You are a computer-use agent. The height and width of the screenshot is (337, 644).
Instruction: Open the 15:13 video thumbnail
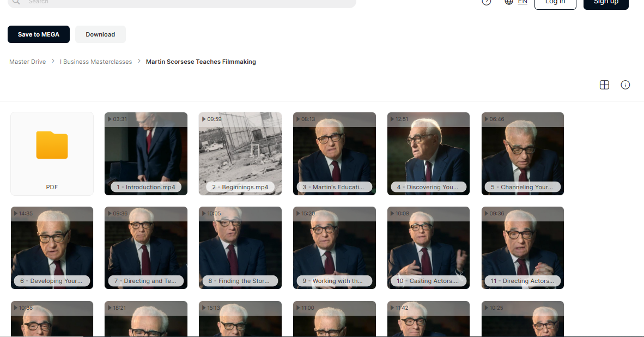pyautogui.click(x=240, y=319)
